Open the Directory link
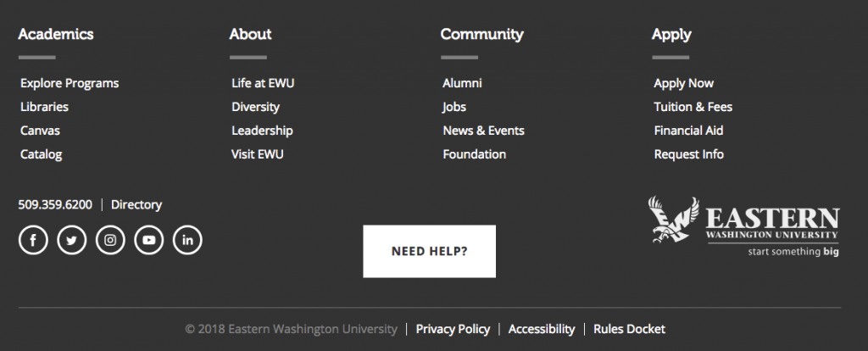 point(136,204)
